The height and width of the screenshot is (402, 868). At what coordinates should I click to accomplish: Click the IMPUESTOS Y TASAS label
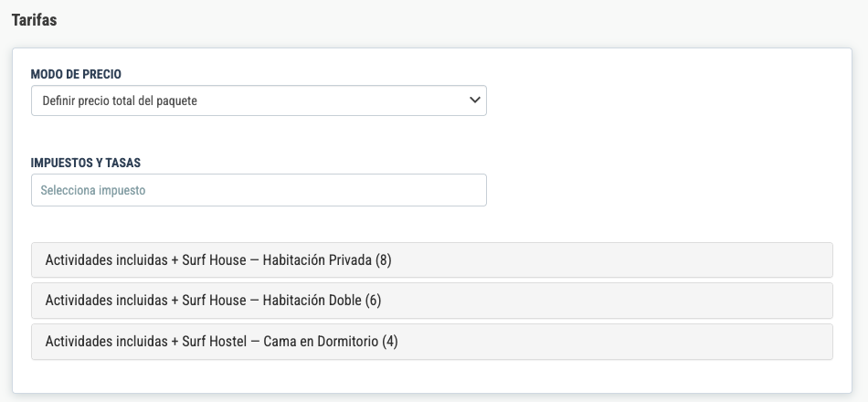click(x=86, y=163)
